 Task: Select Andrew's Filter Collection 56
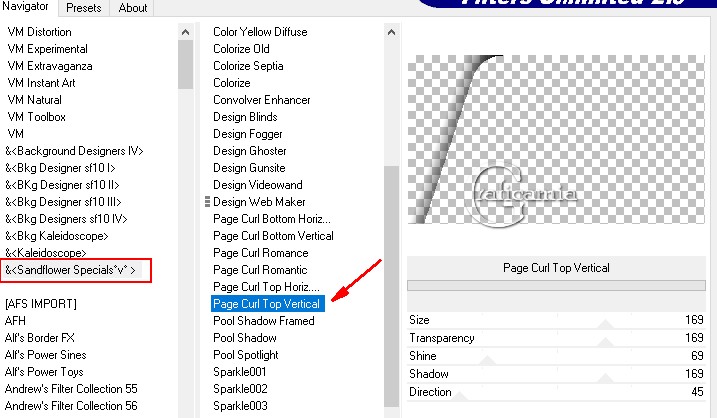coord(71,406)
